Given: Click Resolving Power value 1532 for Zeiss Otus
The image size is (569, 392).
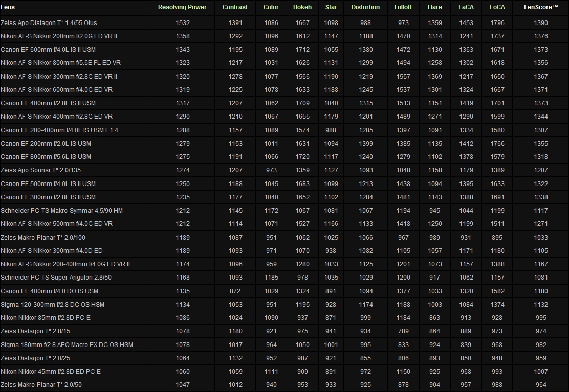Looking at the screenshot, I should [183, 23].
